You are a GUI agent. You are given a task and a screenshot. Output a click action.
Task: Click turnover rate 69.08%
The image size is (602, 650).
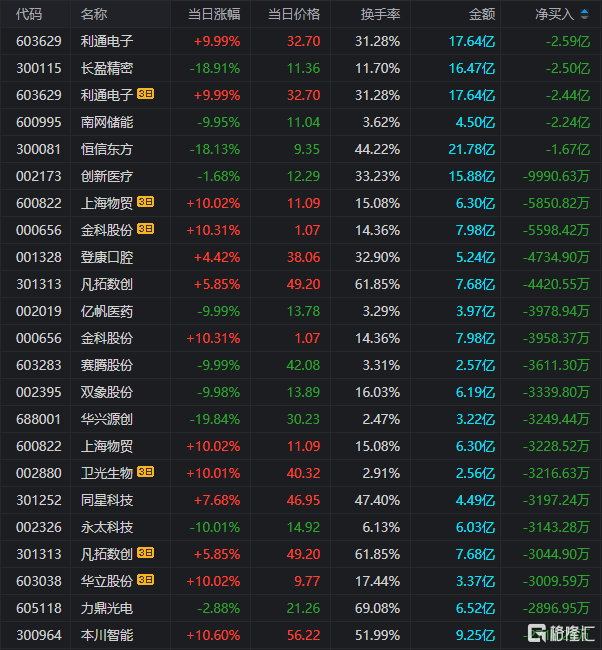[x=377, y=608]
